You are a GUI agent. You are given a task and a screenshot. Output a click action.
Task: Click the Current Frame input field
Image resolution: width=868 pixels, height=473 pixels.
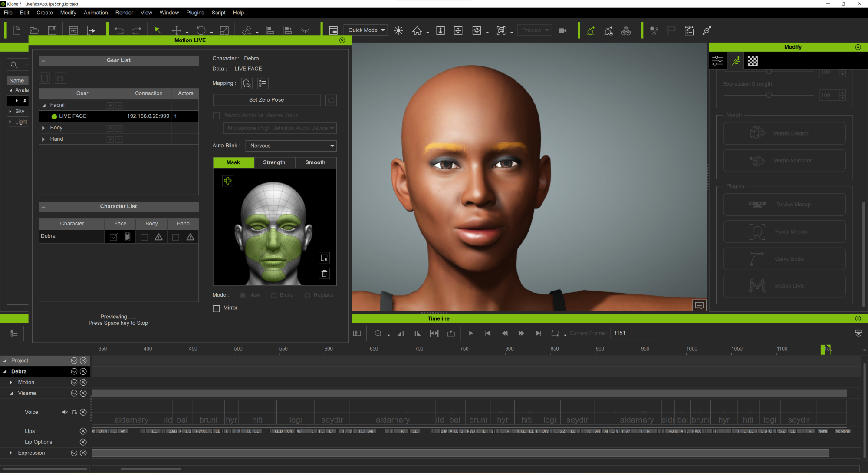click(x=636, y=333)
